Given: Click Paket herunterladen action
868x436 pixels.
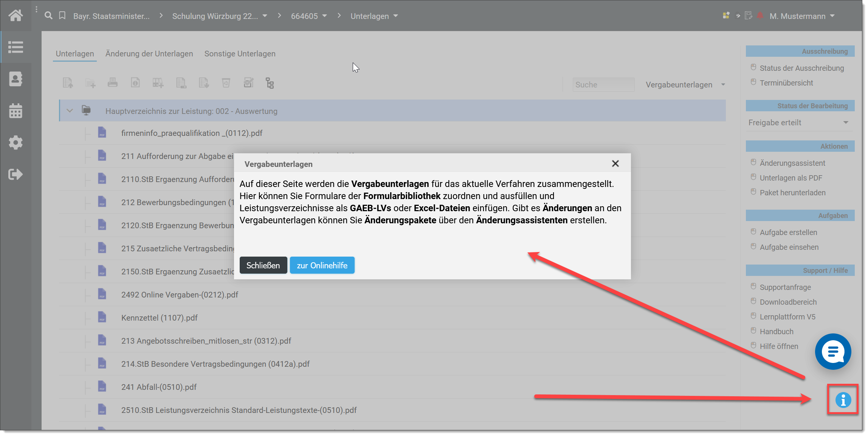Looking at the screenshot, I should tap(792, 193).
